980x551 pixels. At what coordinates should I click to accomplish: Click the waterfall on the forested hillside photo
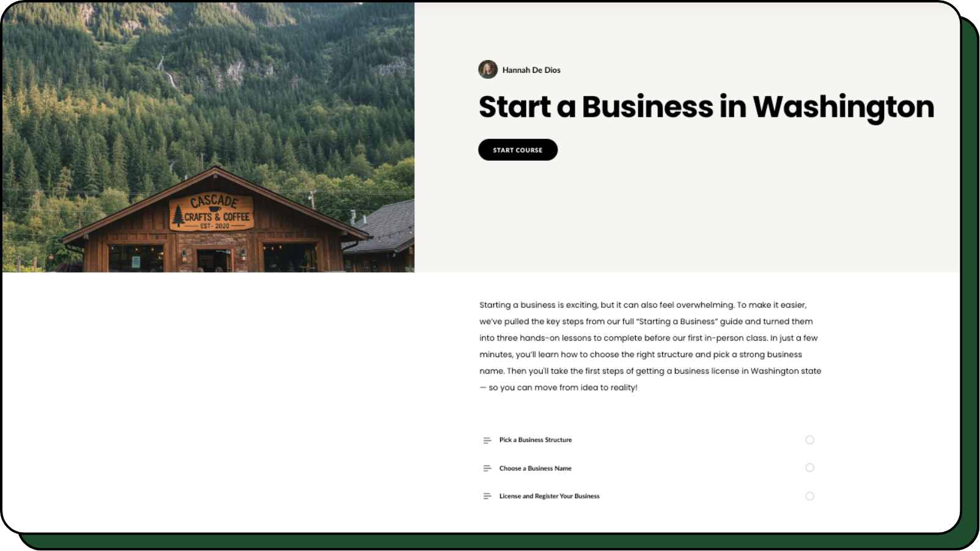(x=167, y=72)
